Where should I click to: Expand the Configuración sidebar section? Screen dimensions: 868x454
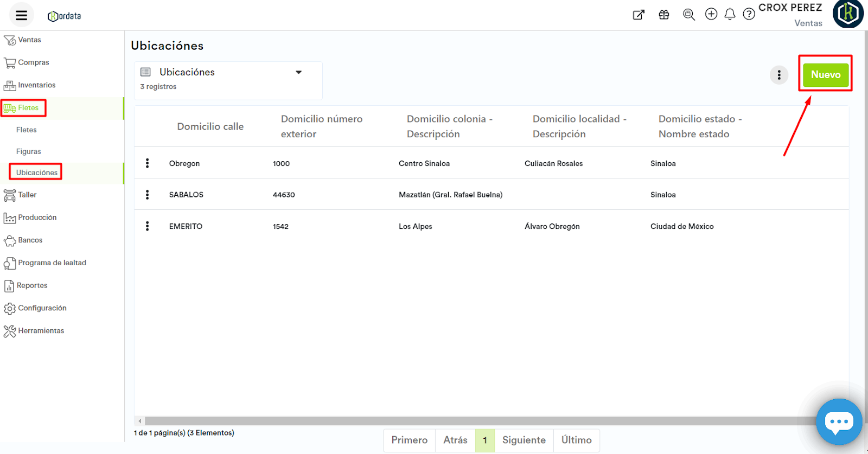pos(42,308)
